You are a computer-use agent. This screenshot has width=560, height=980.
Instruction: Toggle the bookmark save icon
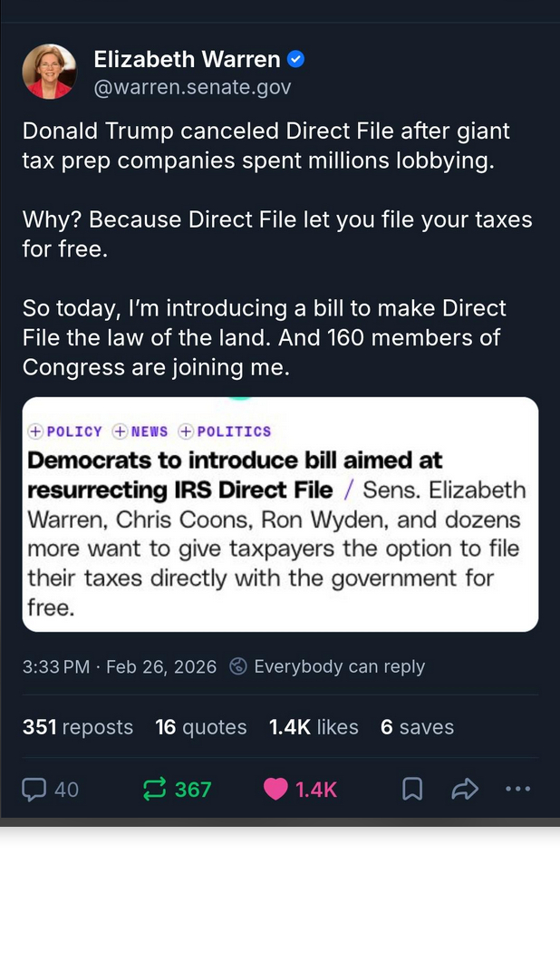[412, 790]
